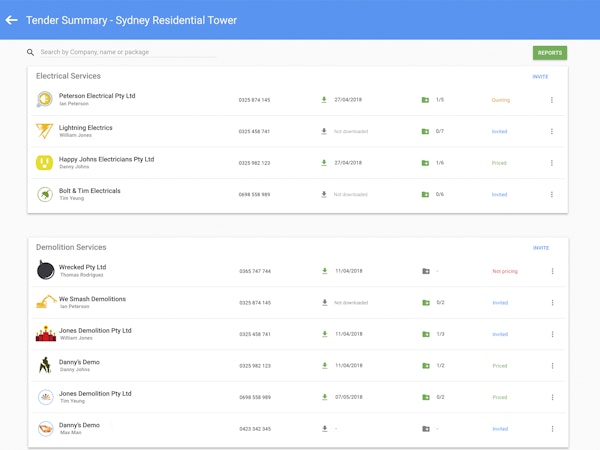Click Invite link in Demolition Services
The width and height of the screenshot is (600, 450).
(540, 247)
